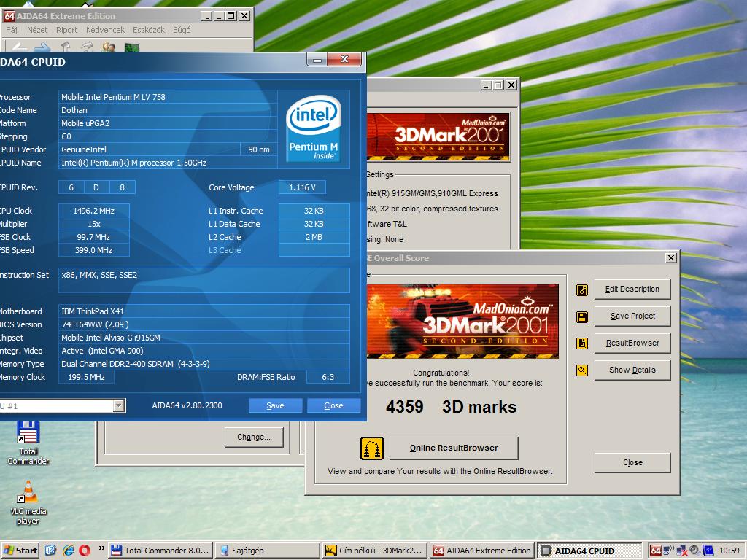Open the Total Commander desktop shortcut
Screen dimensions: 747x560
(28, 443)
